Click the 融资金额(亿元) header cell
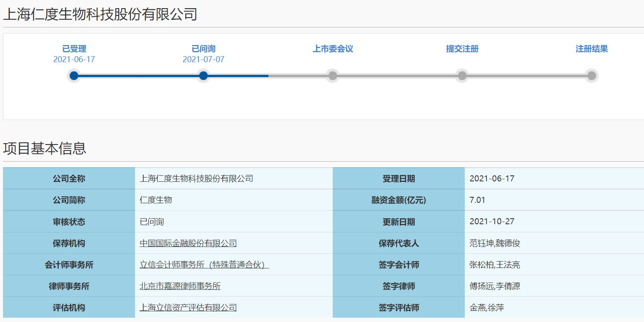The image size is (644, 322). tap(399, 200)
